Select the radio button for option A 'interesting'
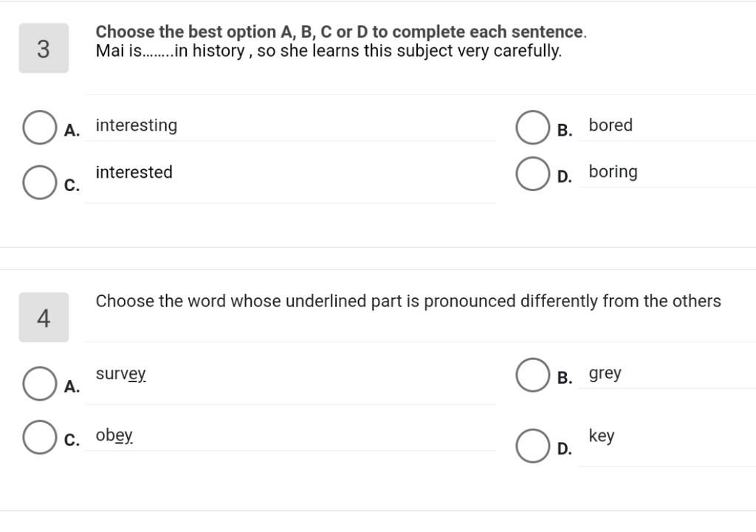756x532 pixels. coord(39,128)
